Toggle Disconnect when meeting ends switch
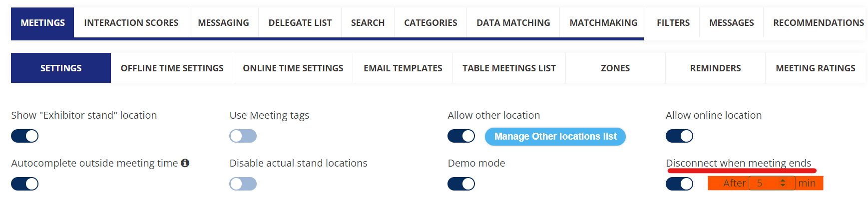The height and width of the screenshot is (201, 868). (x=679, y=184)
